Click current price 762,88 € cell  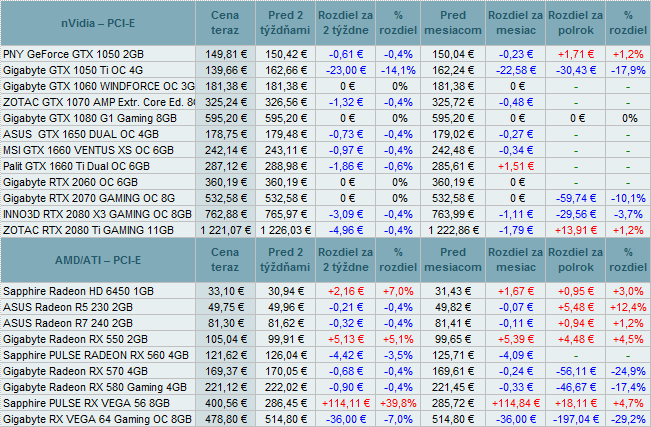point(226,214)
